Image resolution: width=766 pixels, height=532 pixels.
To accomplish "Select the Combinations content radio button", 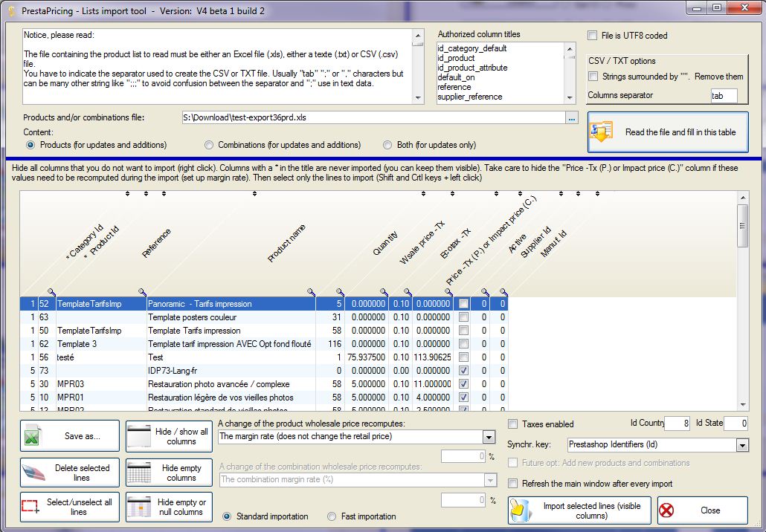I will [x=210, y=145].
